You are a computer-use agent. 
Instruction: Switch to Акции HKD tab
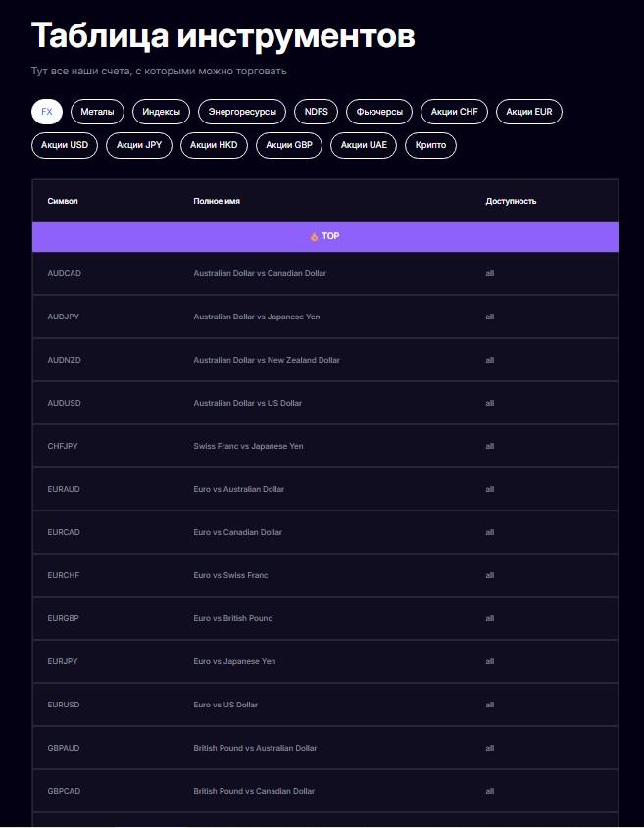pos(214,145)
